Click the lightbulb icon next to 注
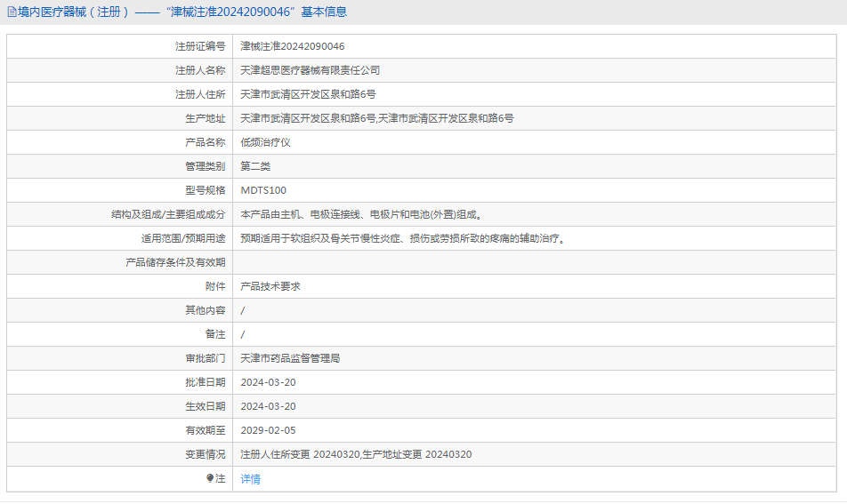 click(210, 478)
